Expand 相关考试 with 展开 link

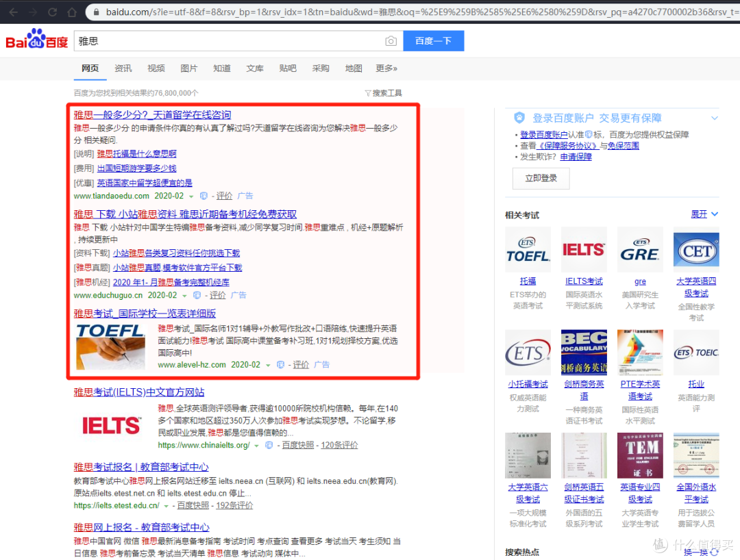[x=704, y=214]
